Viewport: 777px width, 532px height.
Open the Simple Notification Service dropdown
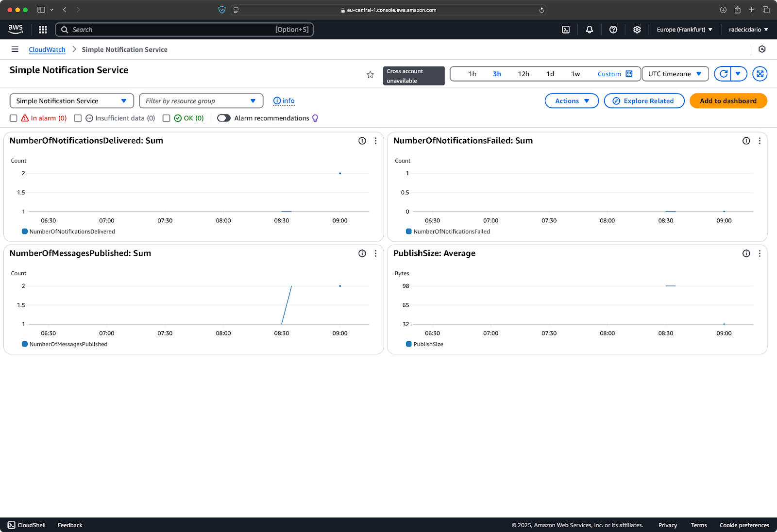(x=72, y=101)
